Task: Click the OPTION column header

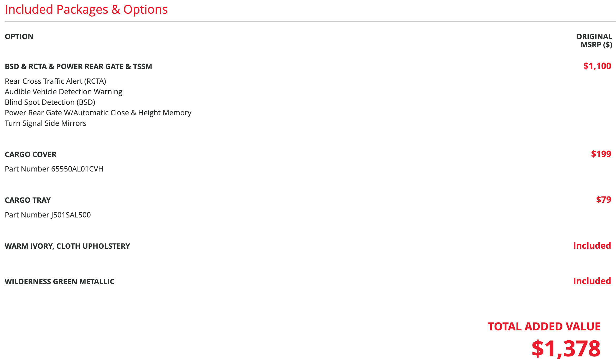Action: tap(19, 37)
